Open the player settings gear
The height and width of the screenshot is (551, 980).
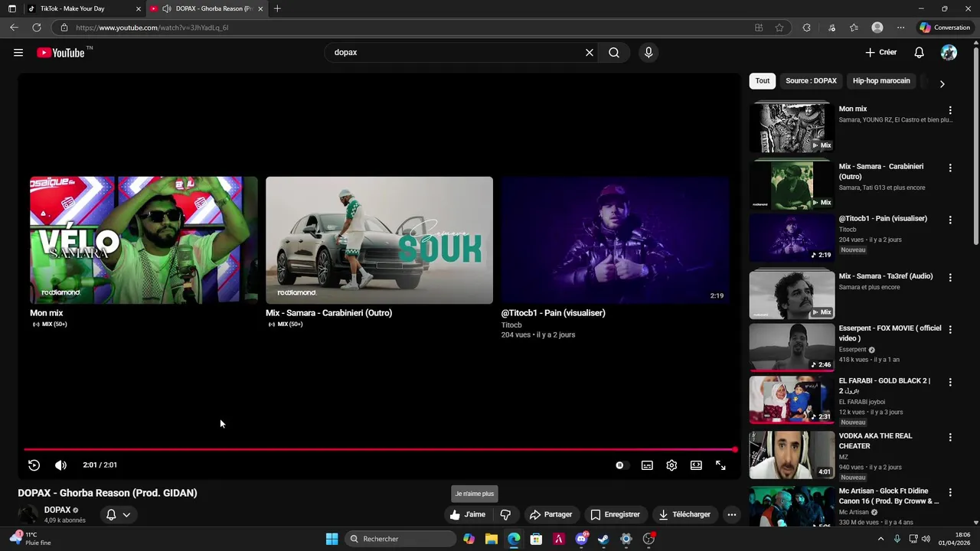click(x=671, y=465)
